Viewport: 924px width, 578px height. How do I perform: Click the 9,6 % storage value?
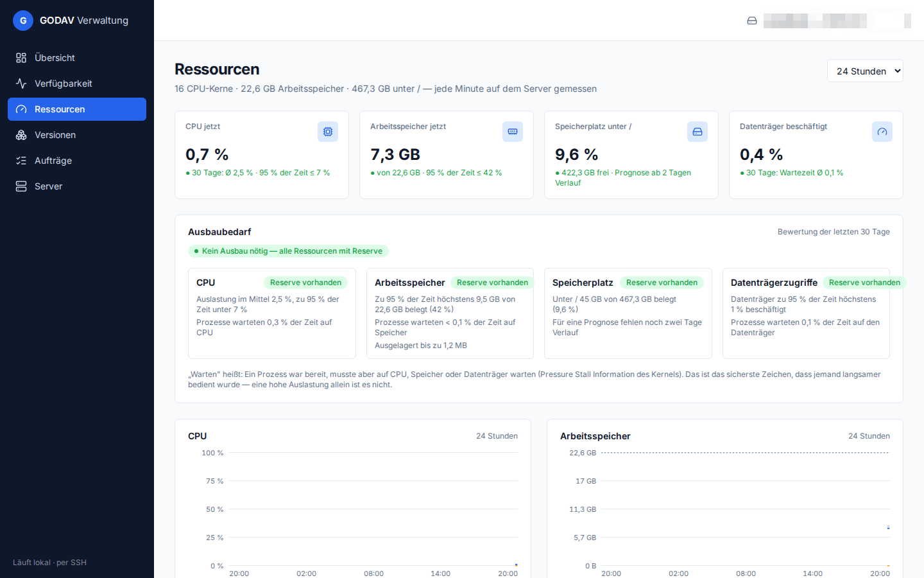click(577, 155)
